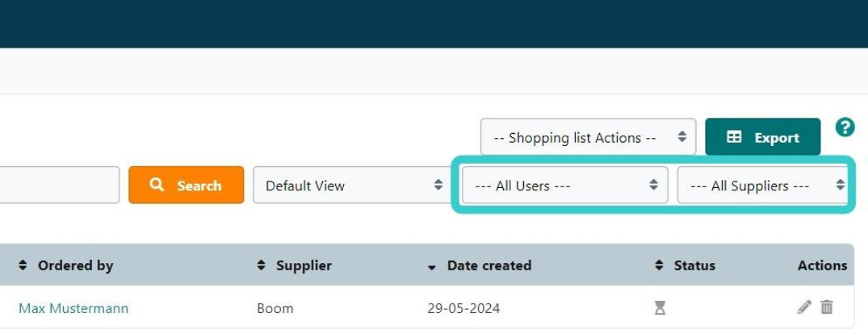Select the Boom supplier cell
Viewport: 868px width, 334px height.
[x=275, y=308]
